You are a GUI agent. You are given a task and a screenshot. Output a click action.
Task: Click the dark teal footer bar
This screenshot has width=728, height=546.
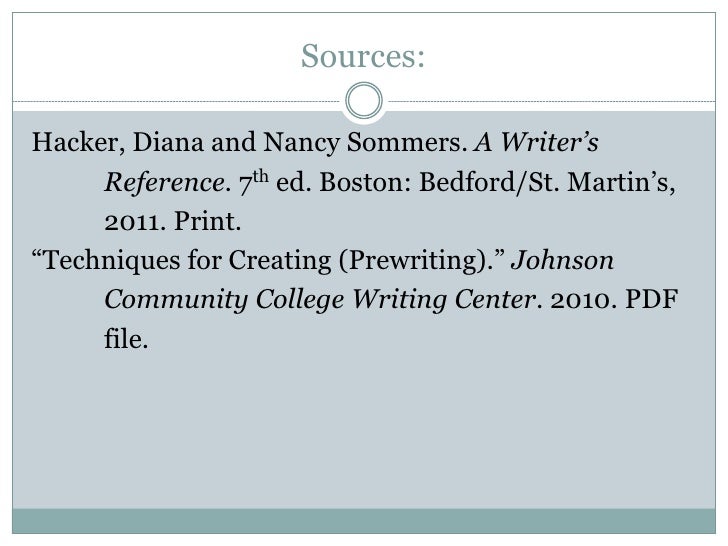[x=364, y=521]
